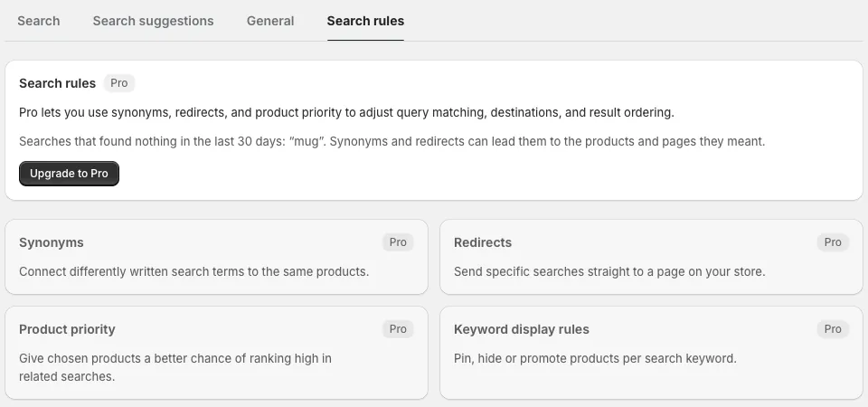Viewport: 868px width, 407px height.
Task: Click the Pro badge beside Search rules heading
Action: tap(119, 83)
